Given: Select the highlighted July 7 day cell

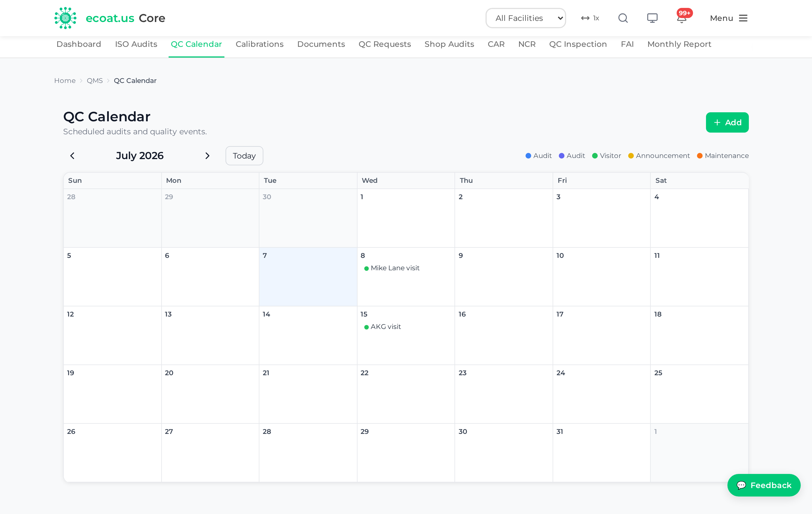Looking at the screenshot, I should click(308, 277).
